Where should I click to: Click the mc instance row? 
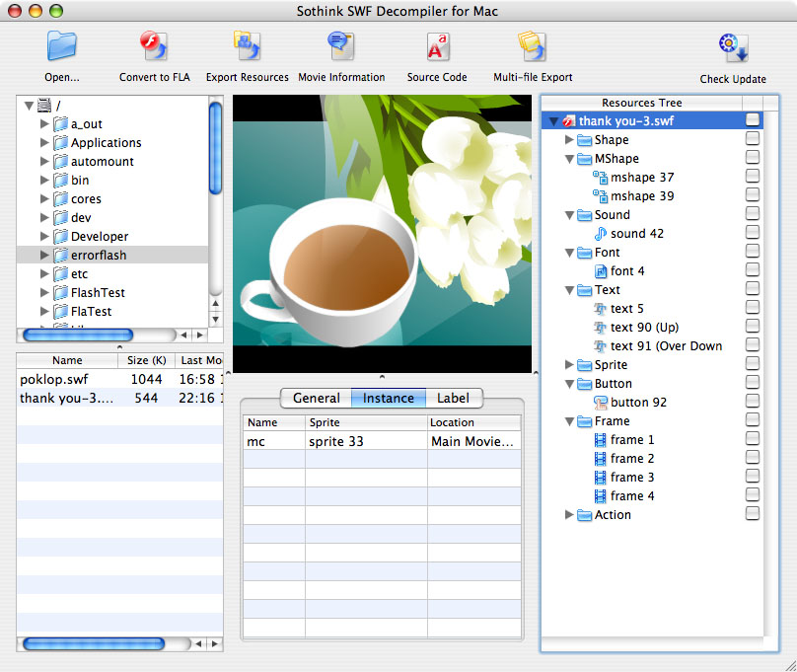point(382,441)
